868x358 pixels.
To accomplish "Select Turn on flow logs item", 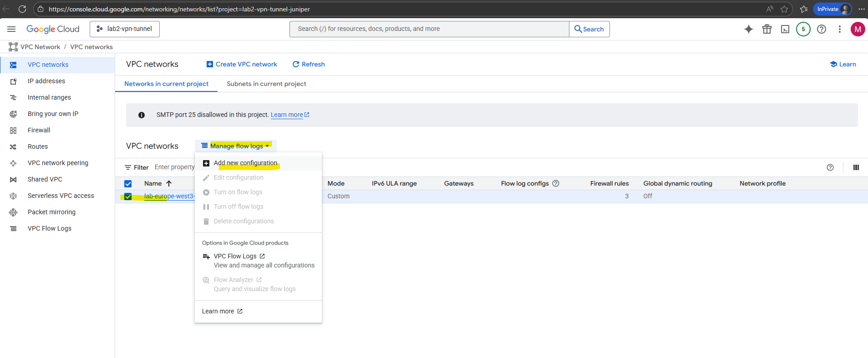I will tap(258, 192).
